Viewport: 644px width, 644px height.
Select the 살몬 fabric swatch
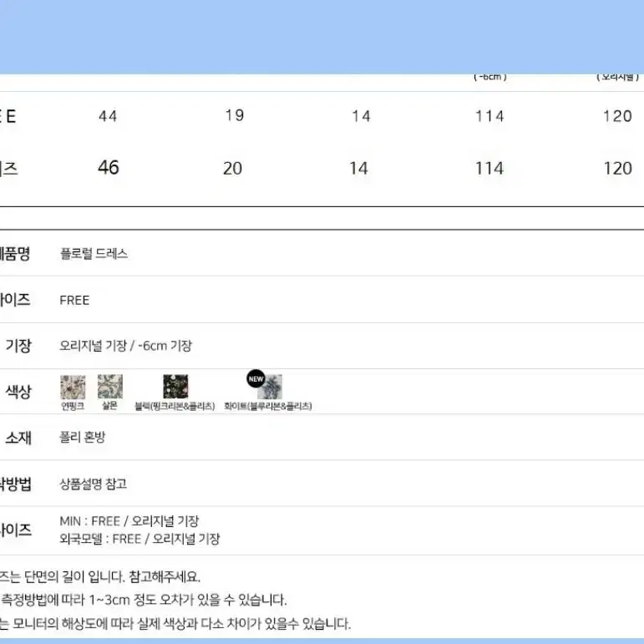click(109, 387)
